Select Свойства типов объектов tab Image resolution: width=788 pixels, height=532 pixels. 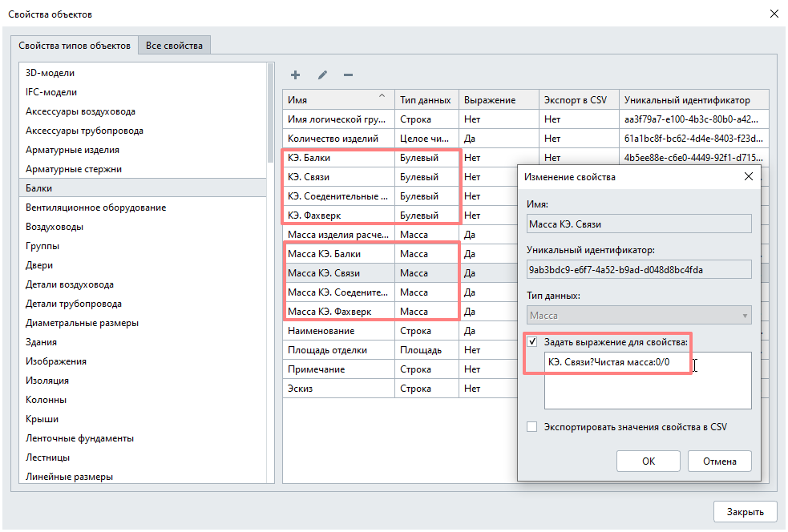click(75, 45)
